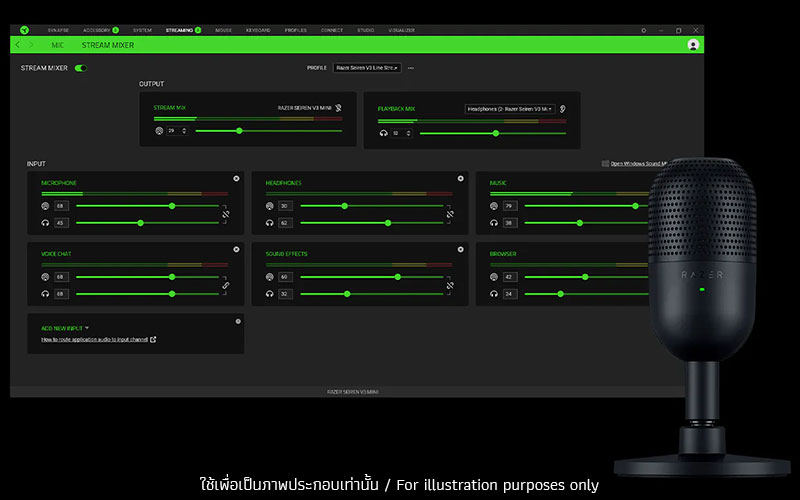Image resolution: width=800 pixels, height=500 pixels.
Task: Open the user account avatar
Action: (x=693, y=45)
